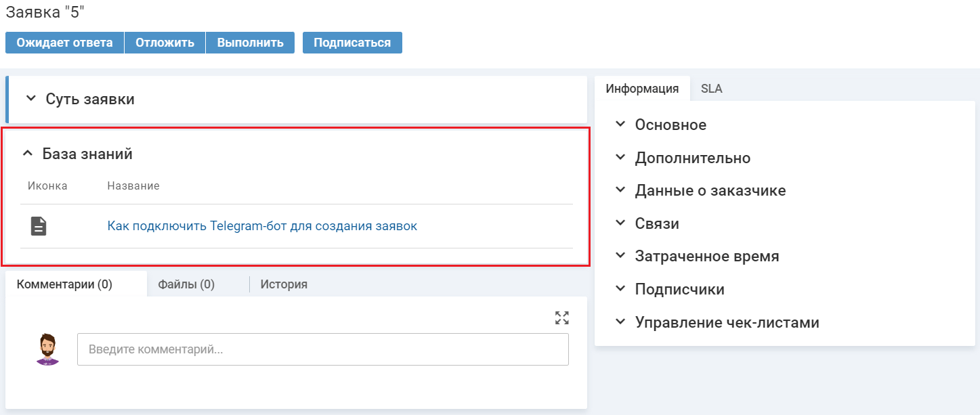Screen dimensions: 980x415
Task: Expand Данные о заказчике section
Action: point(620,190)
